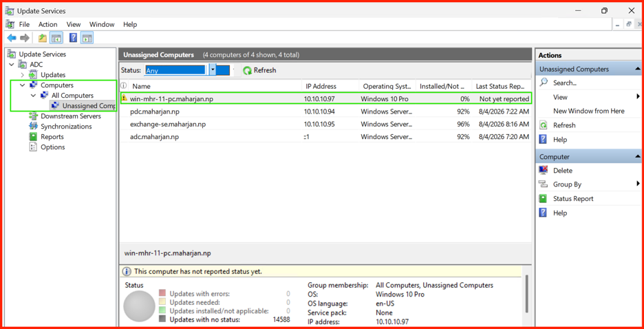Click the Reports node icon

(33, 137)
